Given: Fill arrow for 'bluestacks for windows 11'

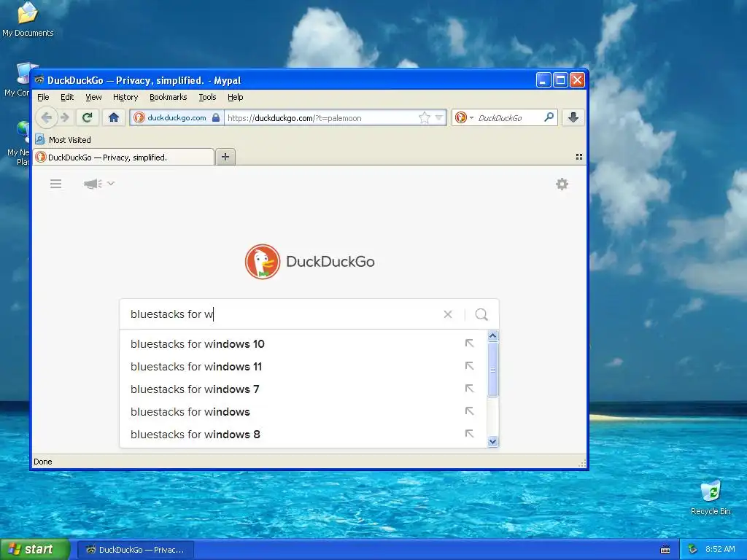Looking at the screenshot, I should pyautogui.click(x=469, y=366).
